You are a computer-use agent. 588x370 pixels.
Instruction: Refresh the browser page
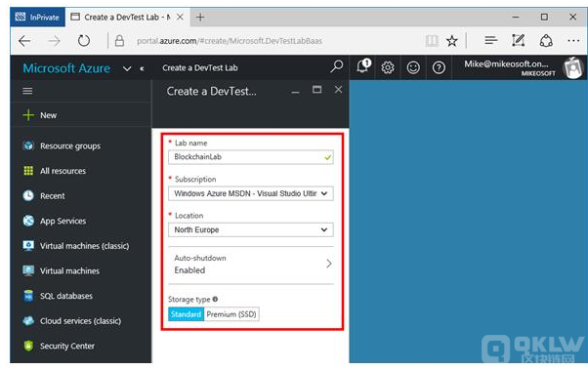(x=84, y=40)
